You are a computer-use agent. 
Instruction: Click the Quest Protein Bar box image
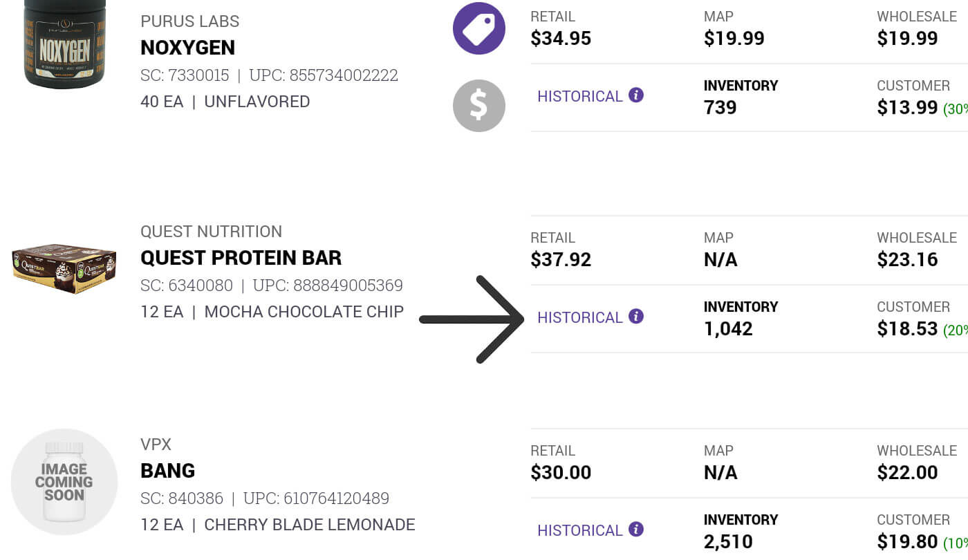tap(64, 268)
